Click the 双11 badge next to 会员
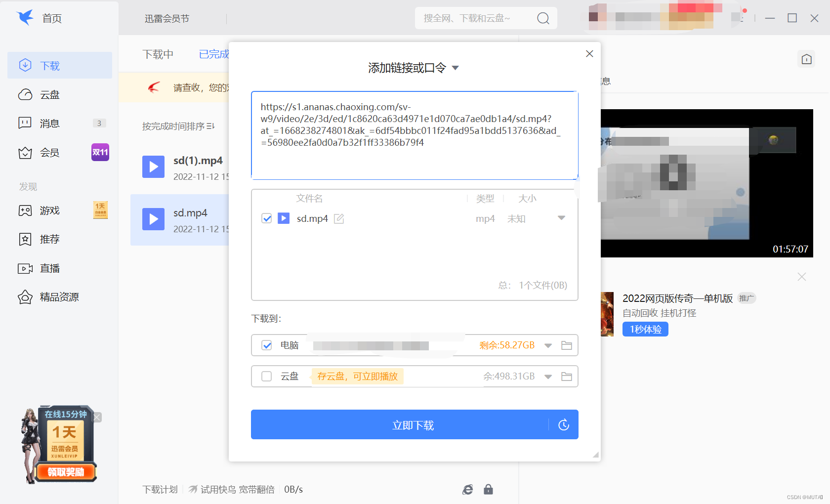This screenshot has width=830, height=504. coord(100,152)
